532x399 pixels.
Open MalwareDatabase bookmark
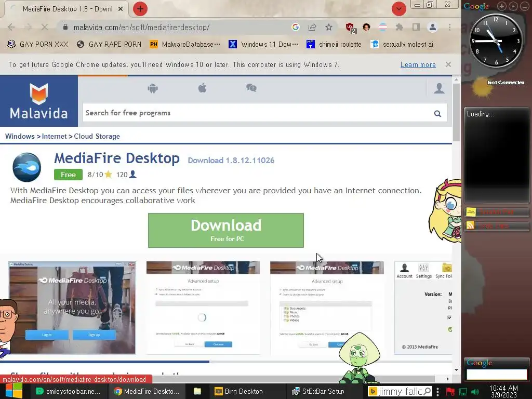(185, 44)
